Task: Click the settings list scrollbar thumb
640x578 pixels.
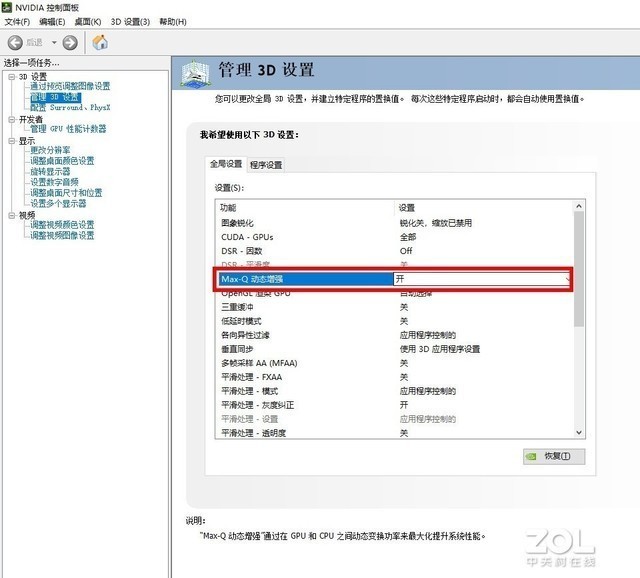Action: pos(579,269)
